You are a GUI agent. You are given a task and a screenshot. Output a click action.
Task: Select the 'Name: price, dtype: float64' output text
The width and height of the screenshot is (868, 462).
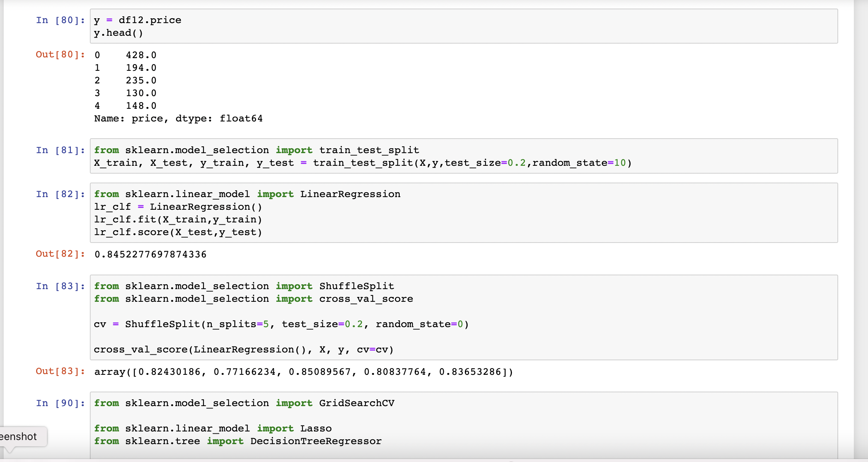[178, 118]
